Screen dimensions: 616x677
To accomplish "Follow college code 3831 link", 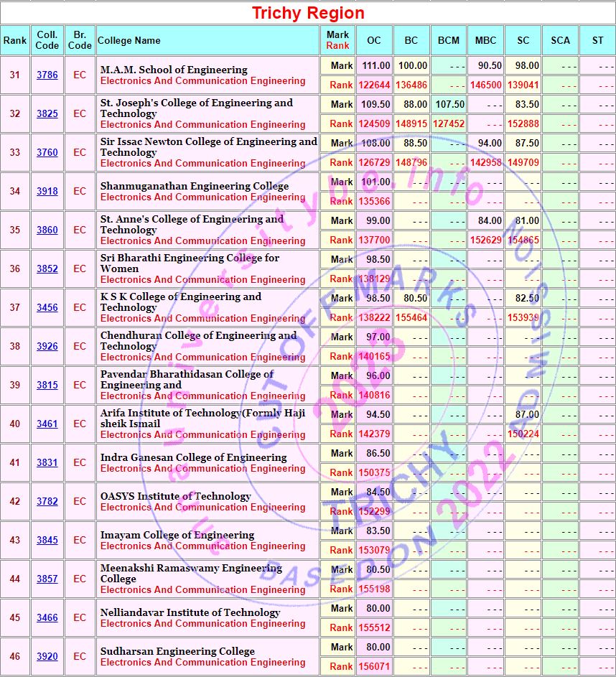I will [47, 463].
